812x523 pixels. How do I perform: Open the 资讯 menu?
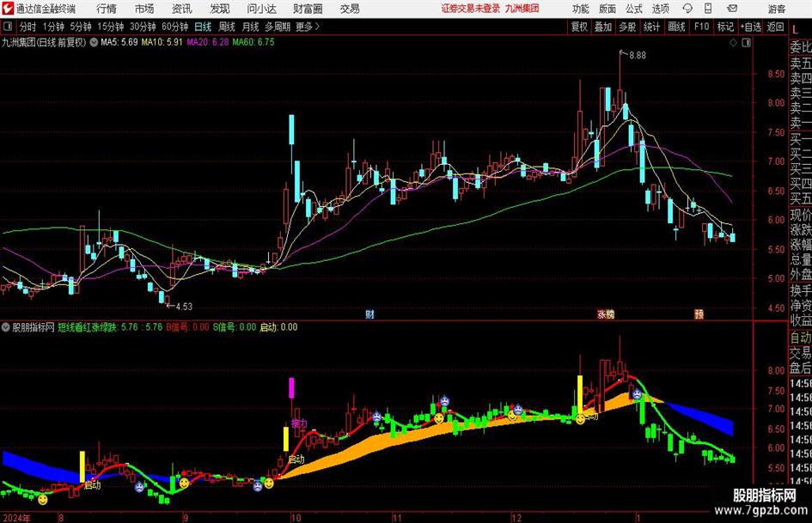point(182,9)
